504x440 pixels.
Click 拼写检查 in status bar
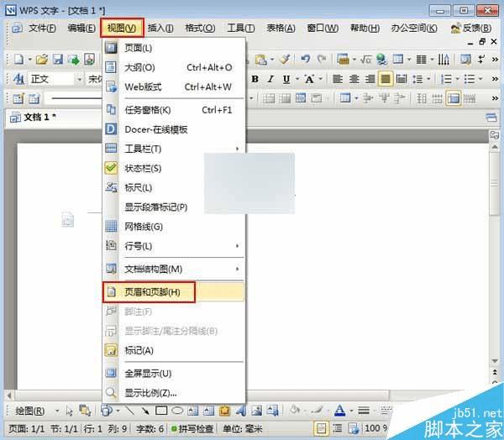pyautogui.click(x=192, y=428)
